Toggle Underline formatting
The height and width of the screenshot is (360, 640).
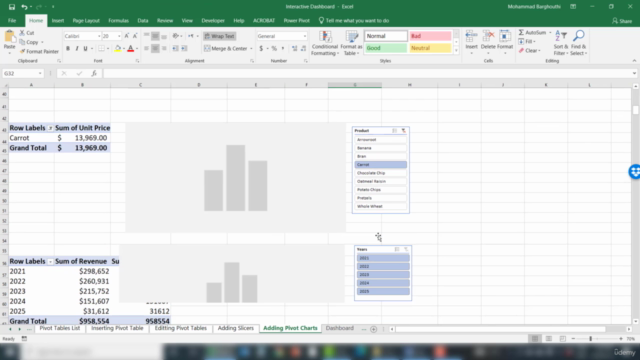85,49
